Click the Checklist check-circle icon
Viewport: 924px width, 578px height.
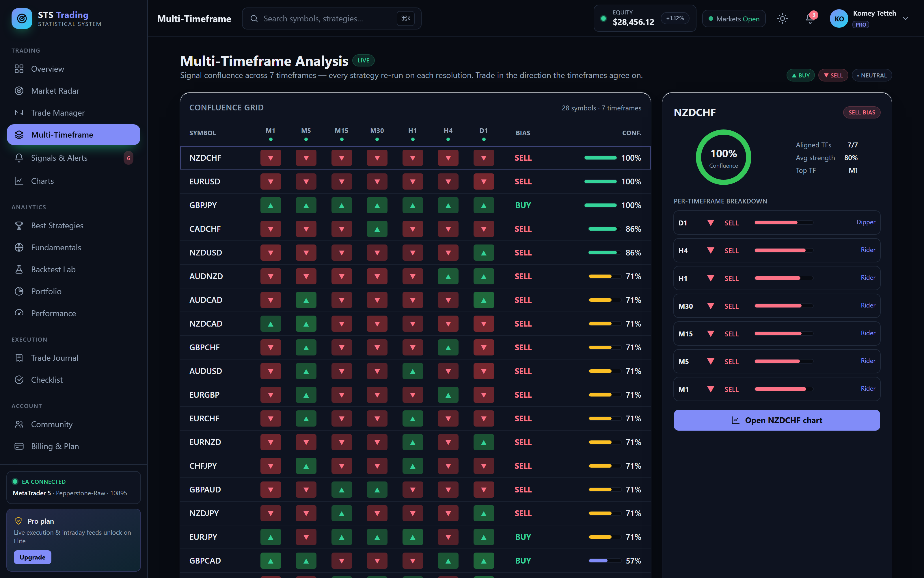[x=19, y=379]
